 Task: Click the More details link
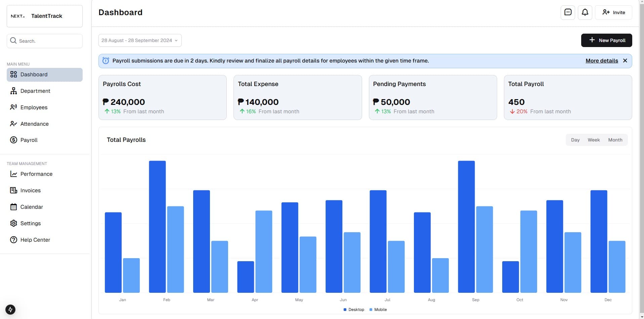click(x=602, y=61)
